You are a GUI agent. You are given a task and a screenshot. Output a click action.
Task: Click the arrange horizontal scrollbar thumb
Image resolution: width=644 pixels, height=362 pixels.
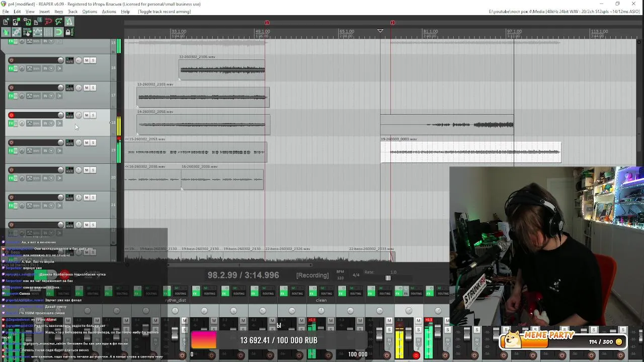239,265
